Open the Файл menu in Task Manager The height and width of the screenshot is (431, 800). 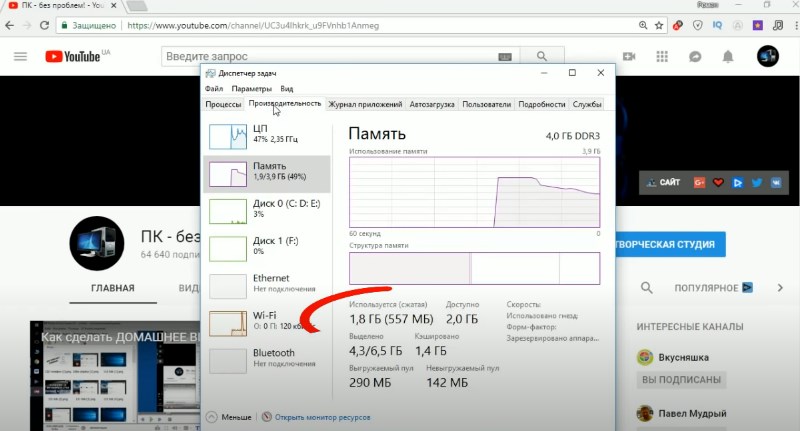point(214,89)
